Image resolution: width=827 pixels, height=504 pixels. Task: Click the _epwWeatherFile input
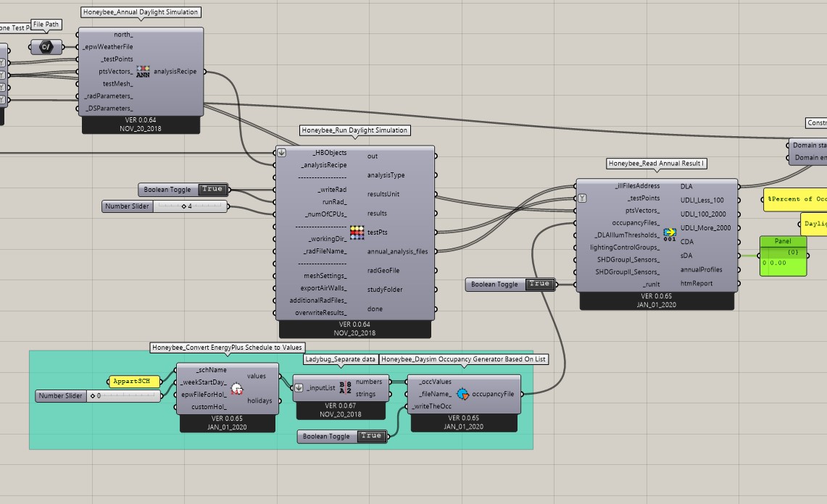108,47
